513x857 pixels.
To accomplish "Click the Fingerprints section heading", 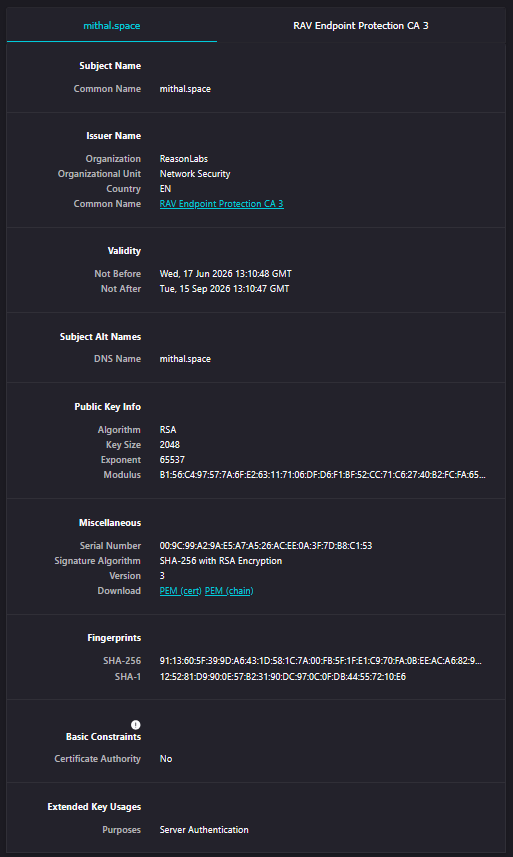I will pyautogui.click(x=114, y=638).
